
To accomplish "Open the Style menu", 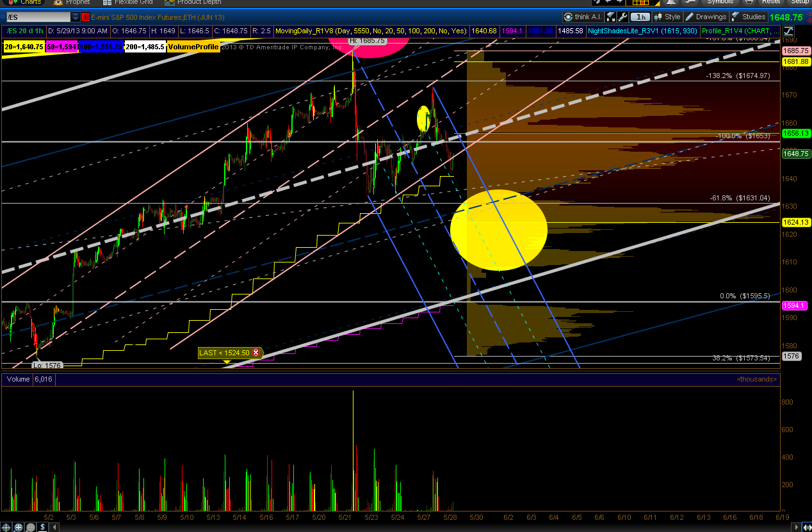I will click(x=667, y=17).
